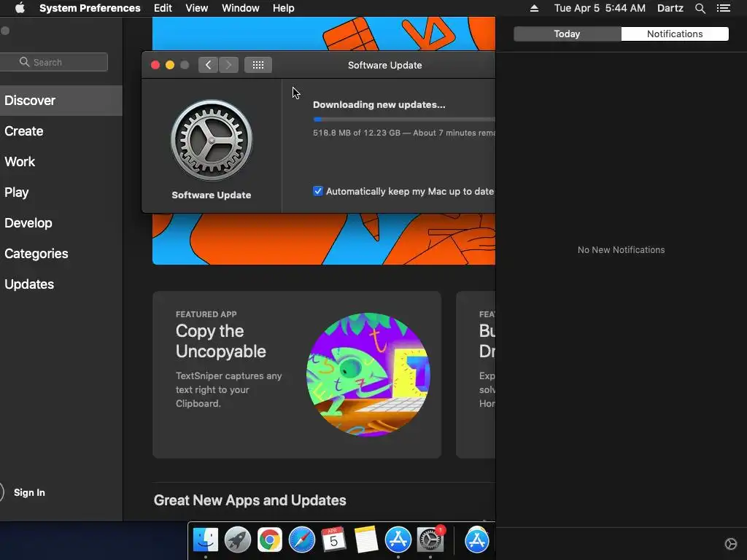Select Discover in App Store sidebar
Image resolution: width=747 pixels, height=560 pixels.
coord(61,101)
